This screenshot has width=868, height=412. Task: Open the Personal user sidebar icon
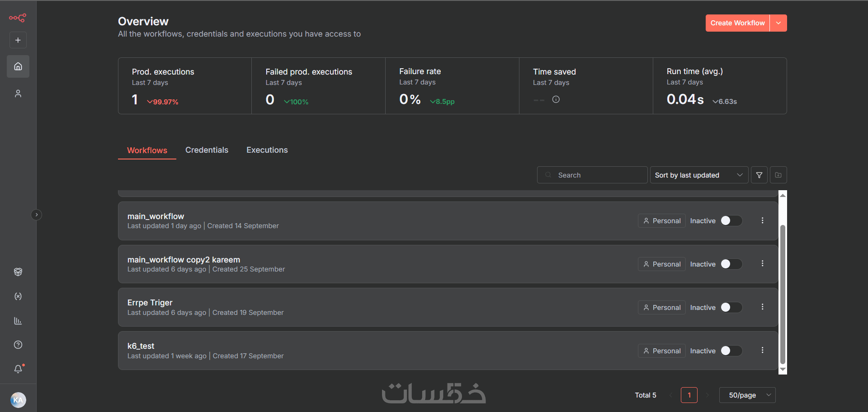coord(18,94)
